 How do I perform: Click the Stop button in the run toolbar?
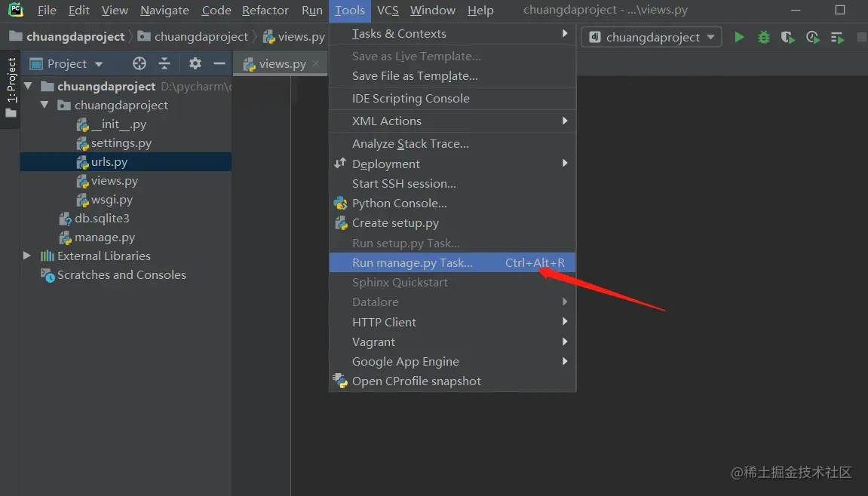[x=861, y=37]
